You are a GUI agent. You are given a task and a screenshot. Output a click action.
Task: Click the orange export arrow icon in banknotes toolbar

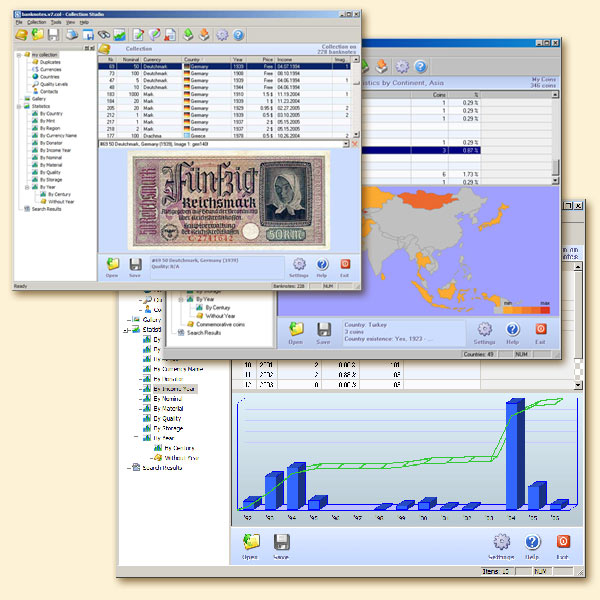(x=204, y=35)
